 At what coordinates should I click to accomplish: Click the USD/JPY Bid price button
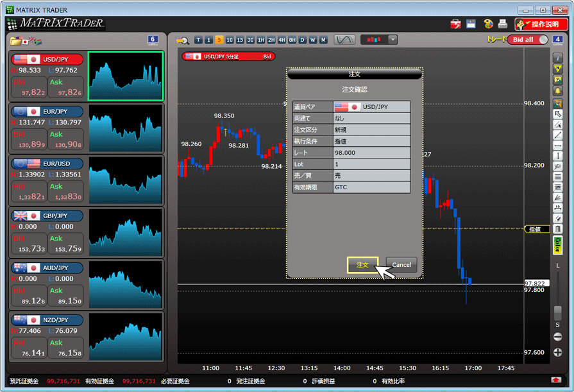[29, 87]
